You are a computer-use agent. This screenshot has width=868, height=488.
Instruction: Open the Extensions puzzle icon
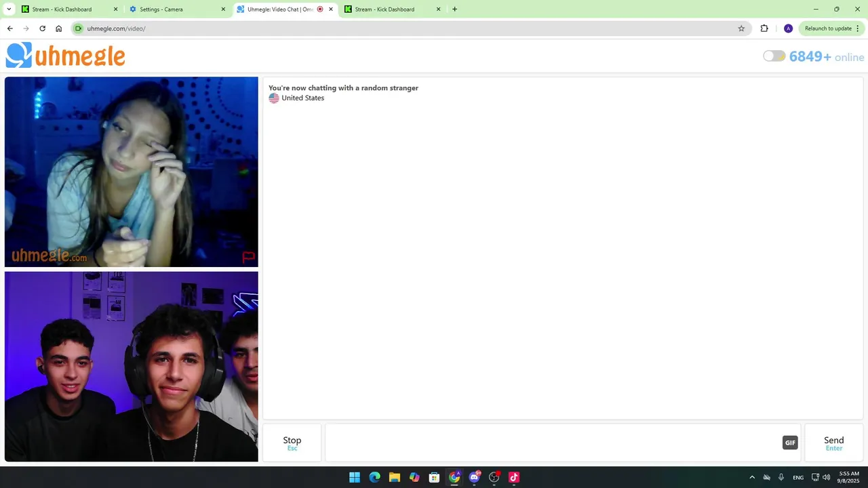click(764, 28)
